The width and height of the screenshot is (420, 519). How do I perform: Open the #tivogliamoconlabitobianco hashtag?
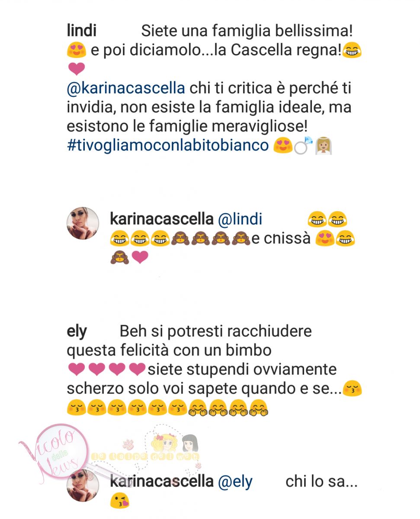tap(168, 145)
